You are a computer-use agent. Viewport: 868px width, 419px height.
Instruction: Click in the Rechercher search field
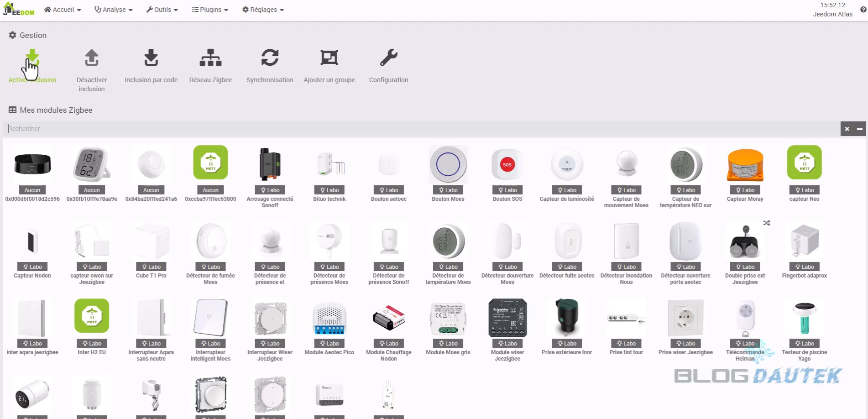pos(420,129)
